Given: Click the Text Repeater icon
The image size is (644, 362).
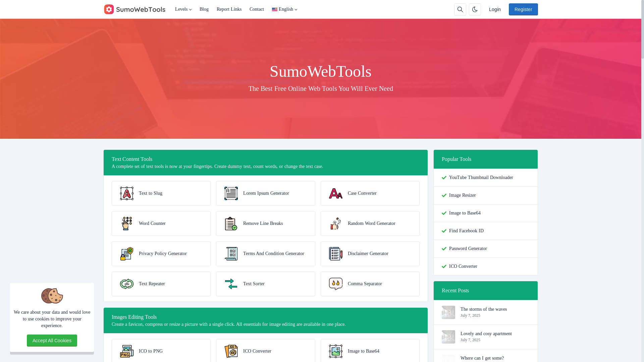Looking at the screenshot, I should (127, 284).
